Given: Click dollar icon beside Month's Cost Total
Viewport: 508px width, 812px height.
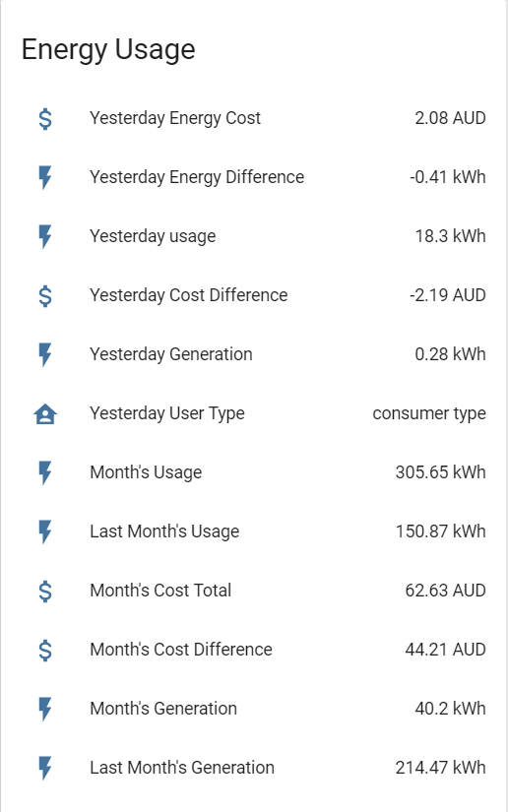Looking at the screenshot, I should (x=45, y=591).
